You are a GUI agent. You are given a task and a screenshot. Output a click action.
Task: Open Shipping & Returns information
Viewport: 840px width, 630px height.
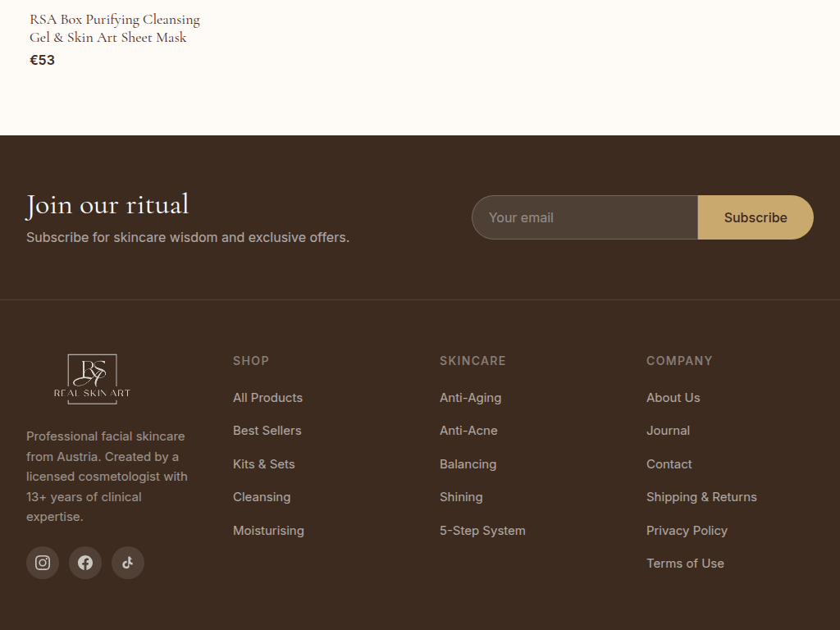(701, 497)
